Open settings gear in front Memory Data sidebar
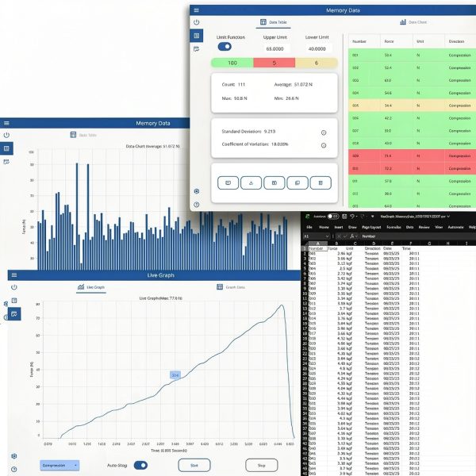The width and height of the screenshot is (476, 476). point(197,191)
